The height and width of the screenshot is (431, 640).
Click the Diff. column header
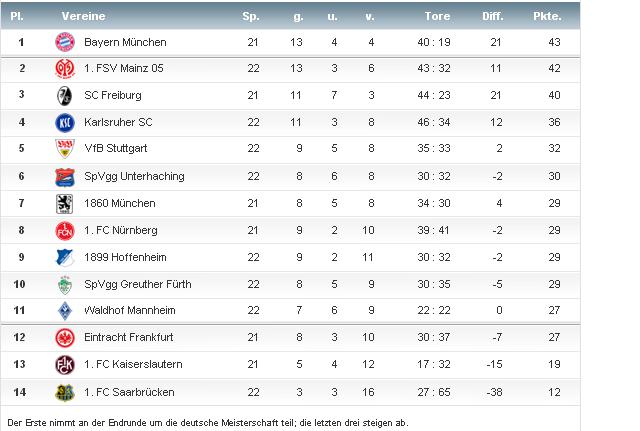pos(493,16)
